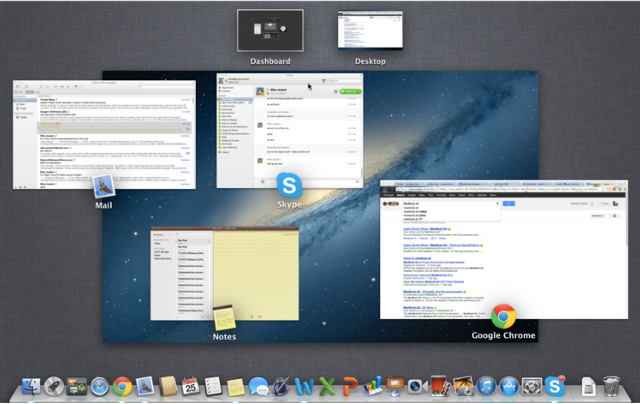Click the "Desktop" label

(x=370, y=61)
